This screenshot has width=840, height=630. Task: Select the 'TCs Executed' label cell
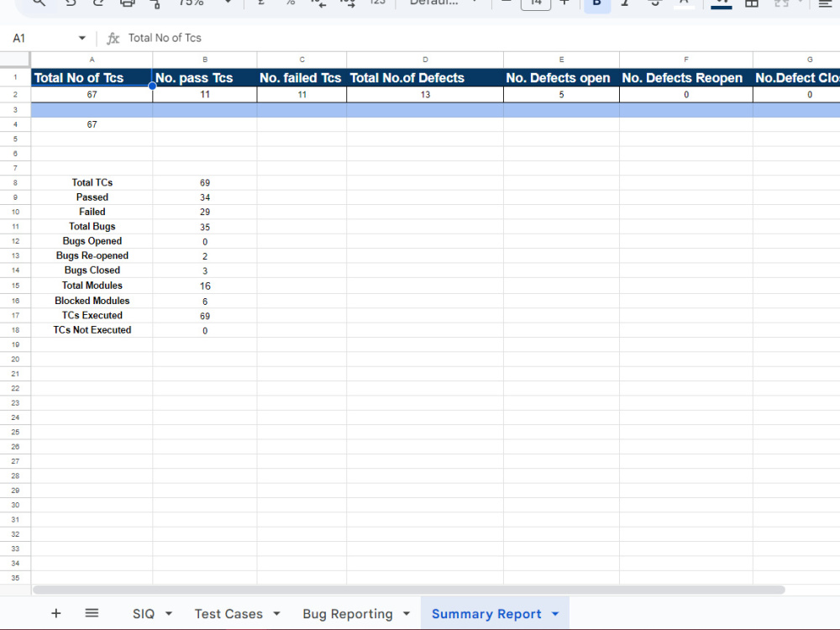pyautogui.click(x=92, y=316)
